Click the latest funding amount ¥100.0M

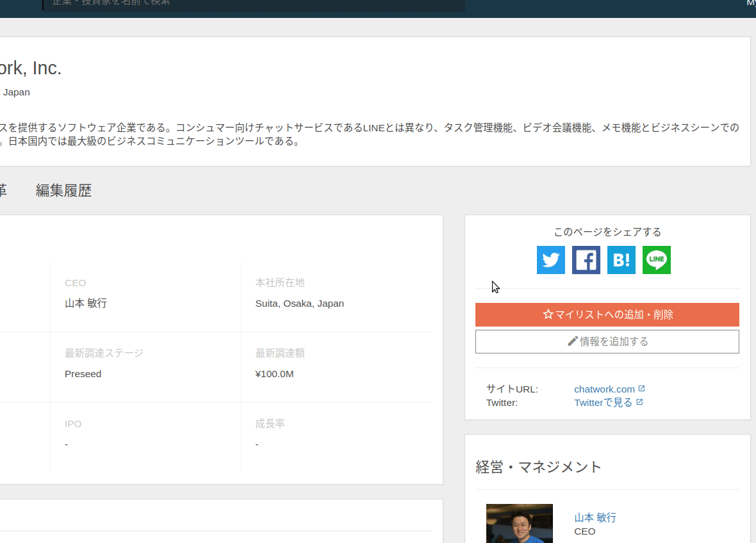pyautogui.click(x=274, y=374)
